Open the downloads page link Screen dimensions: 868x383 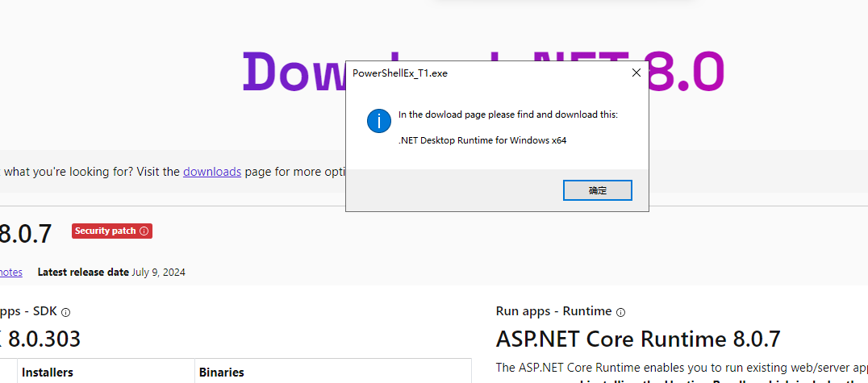[212, 172]
